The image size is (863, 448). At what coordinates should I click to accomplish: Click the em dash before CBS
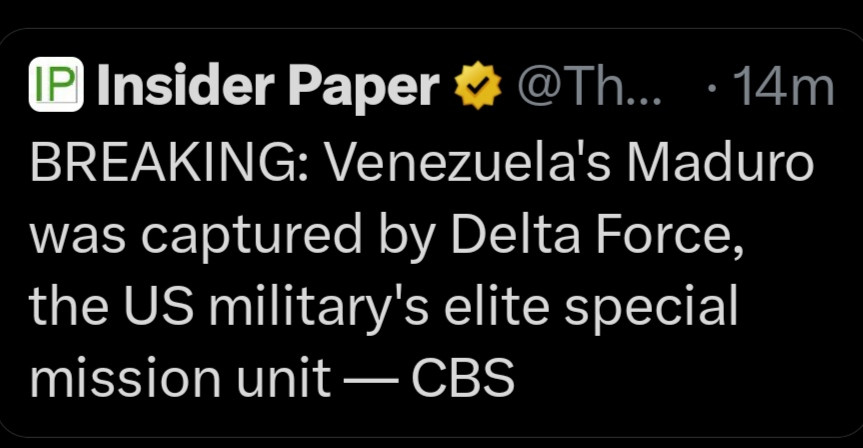[370, 380]
